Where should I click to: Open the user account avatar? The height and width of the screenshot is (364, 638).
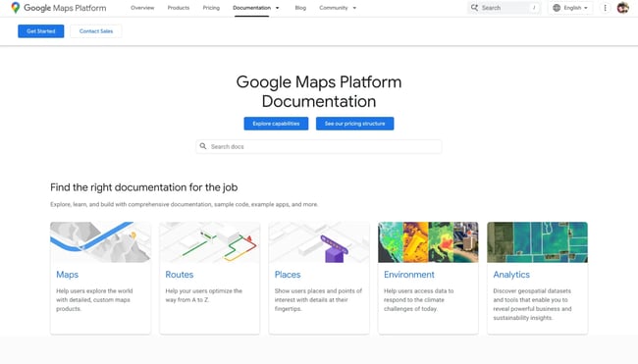[x=622, y=8]
